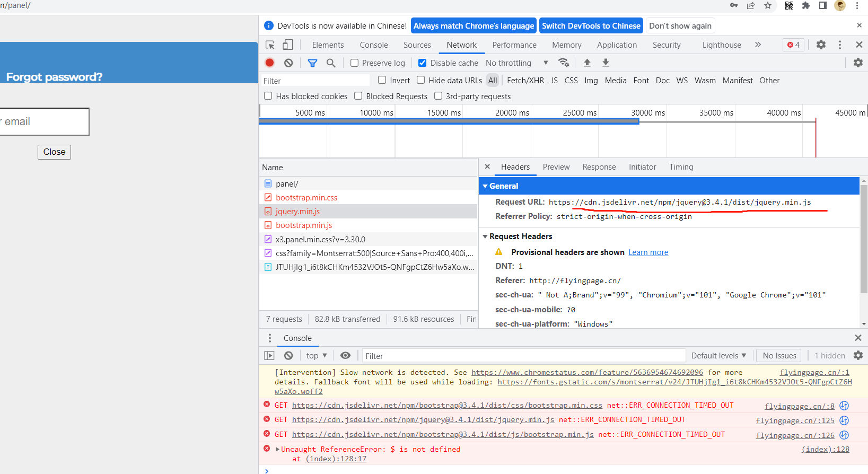Image resolution: width=868 pixels, height=474 pixels.
Task: Open the Sources panel tab
Action: 417,45
